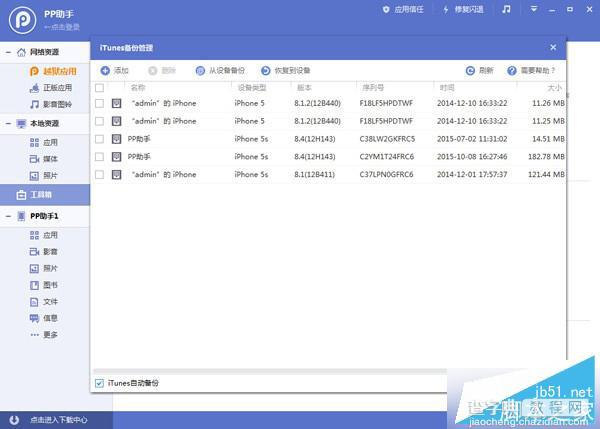The height and width of the screenshot is (429, 600).
Task: Click backup icon in 11.26 MB row
Action: coord(116,103)
